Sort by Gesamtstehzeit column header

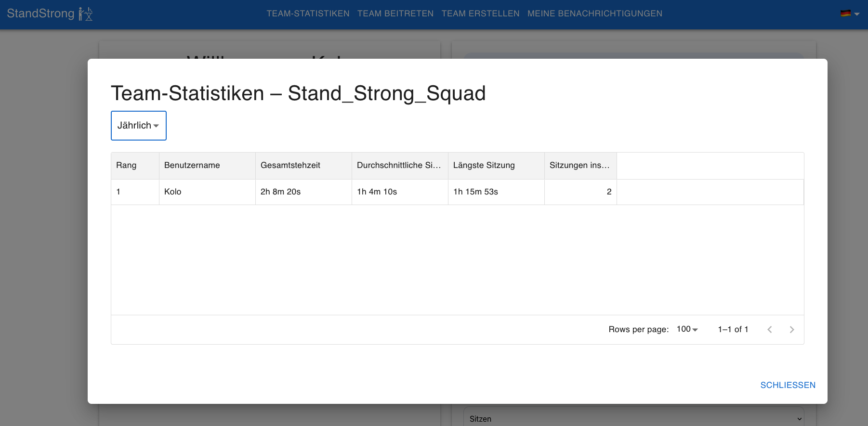point(304,166)
